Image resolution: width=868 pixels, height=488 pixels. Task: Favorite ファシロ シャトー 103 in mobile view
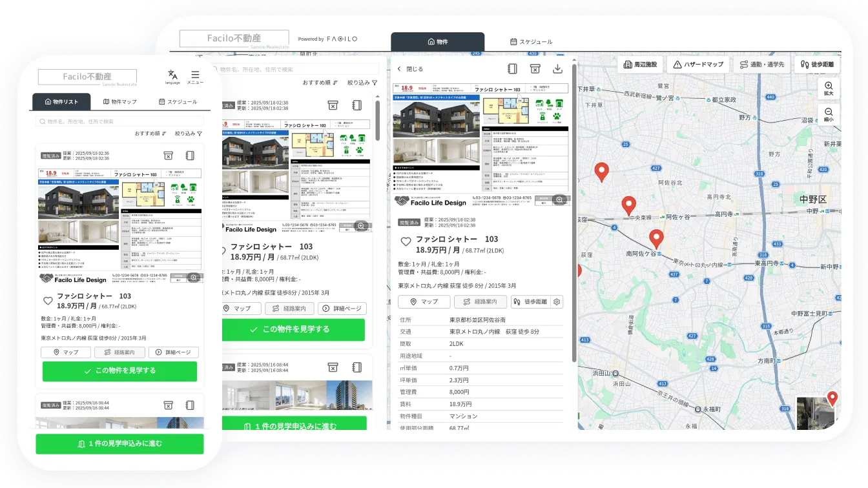(x=47, y=301)
